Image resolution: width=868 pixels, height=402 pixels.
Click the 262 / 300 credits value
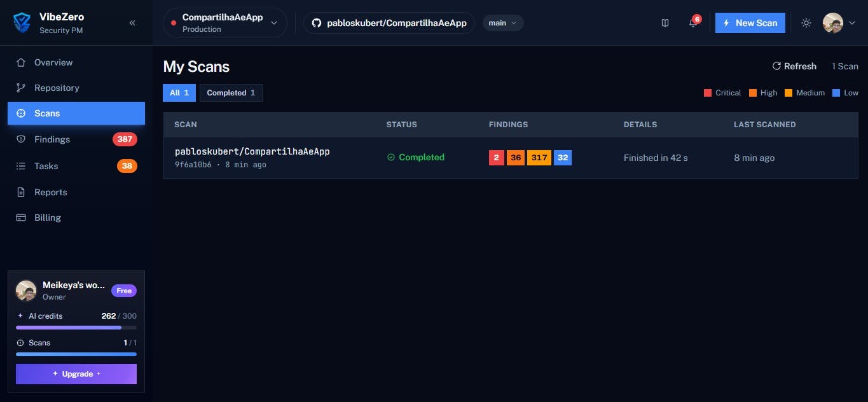coord(119,316)
